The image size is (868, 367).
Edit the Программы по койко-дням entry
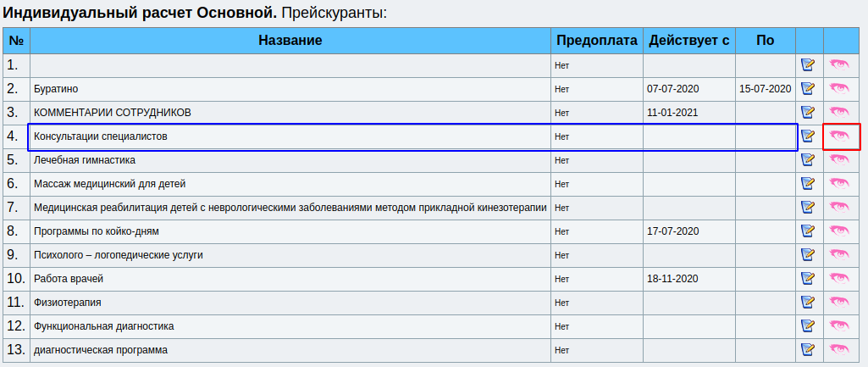click(808, 231)
